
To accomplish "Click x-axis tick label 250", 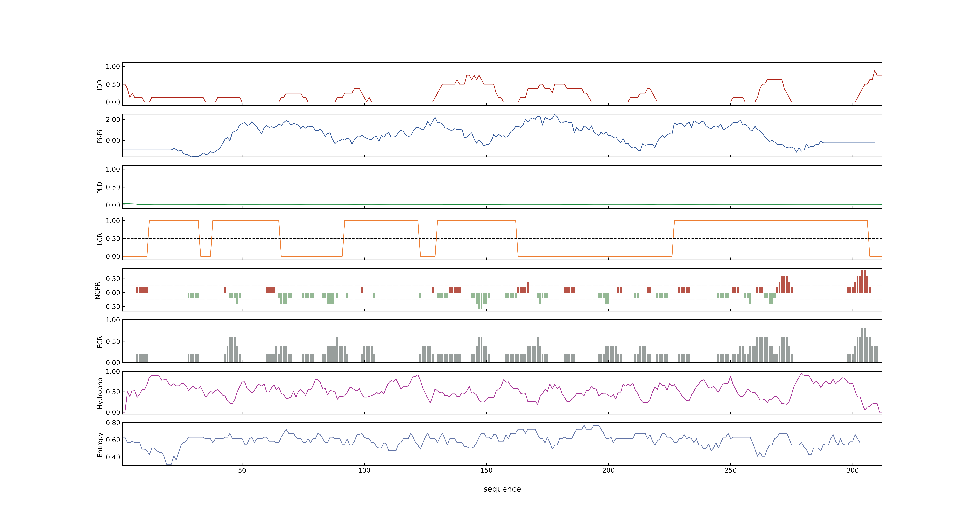I will (730, 470).
